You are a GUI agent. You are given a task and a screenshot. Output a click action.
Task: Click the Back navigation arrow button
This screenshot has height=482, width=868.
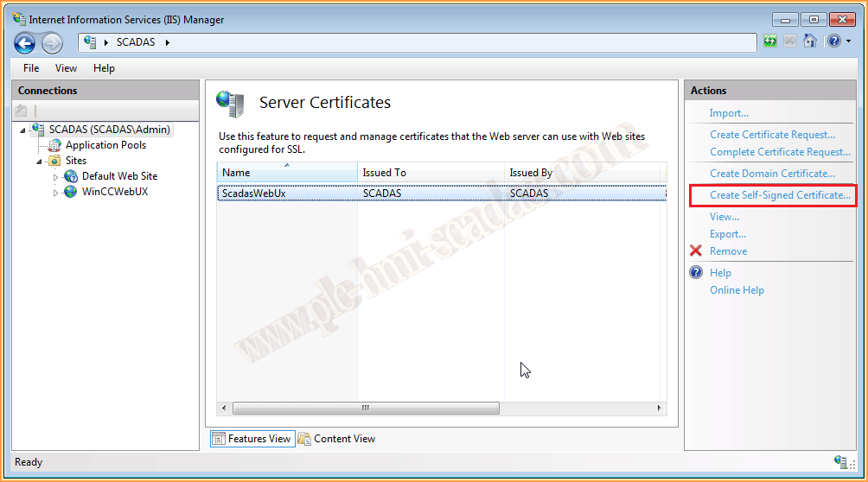(24, 42)
